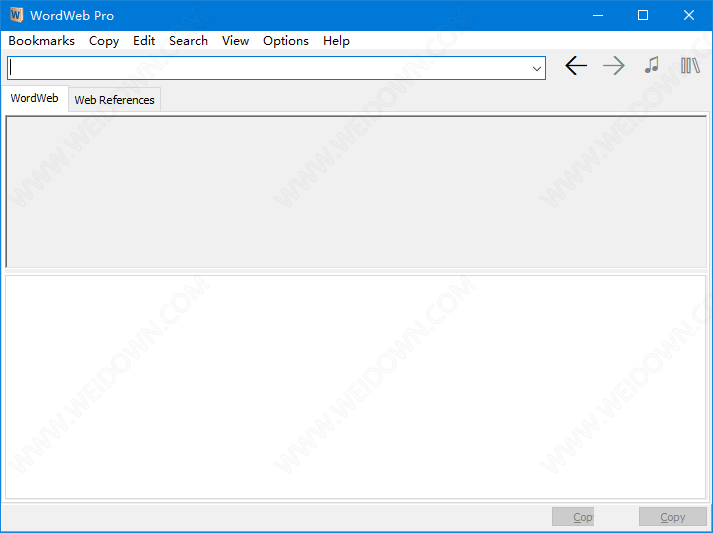Click the partially hidden Copy button
Screen dimensions: 713x533
pos(573,517)
